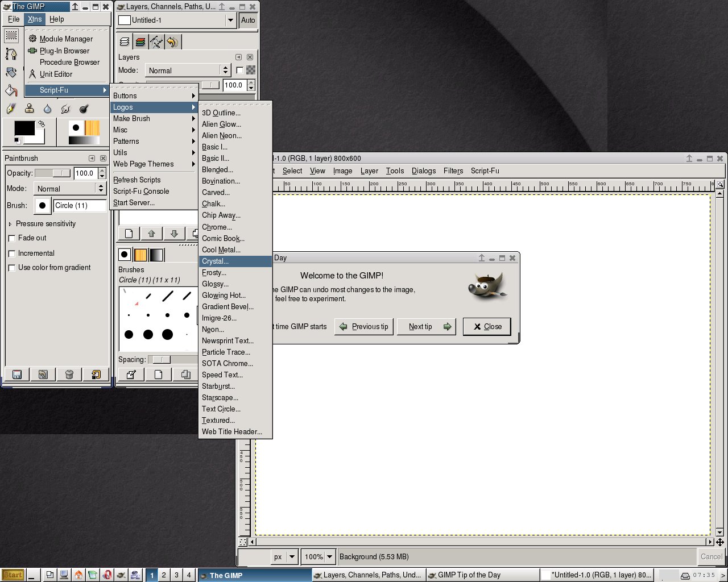This screenshot has width=728, height=582.
Task: Select the Blur/Sharpen droplet tool
Action: point(48,109)
